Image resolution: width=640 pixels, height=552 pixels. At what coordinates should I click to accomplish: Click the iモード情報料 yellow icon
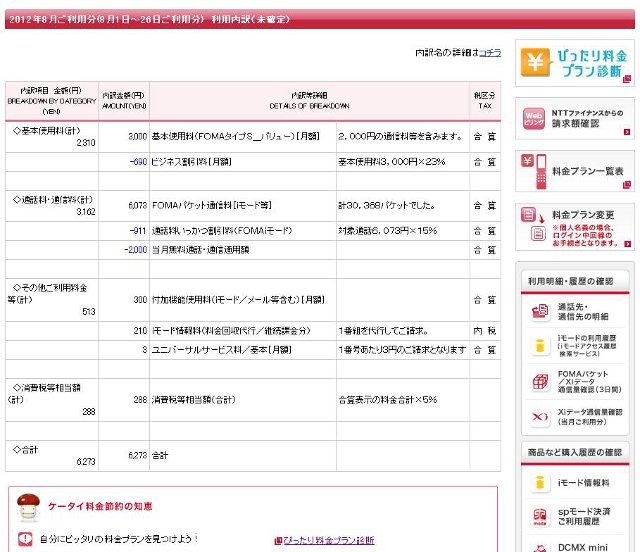coord(540,483)
